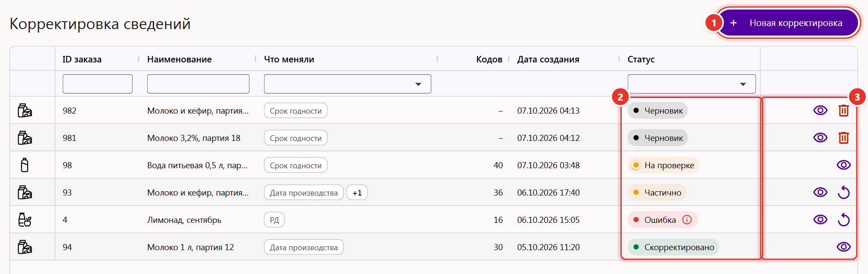Delete order 982 draft with trash icon
This screenshot has height=274, width=868.
(x=844, y=111)
